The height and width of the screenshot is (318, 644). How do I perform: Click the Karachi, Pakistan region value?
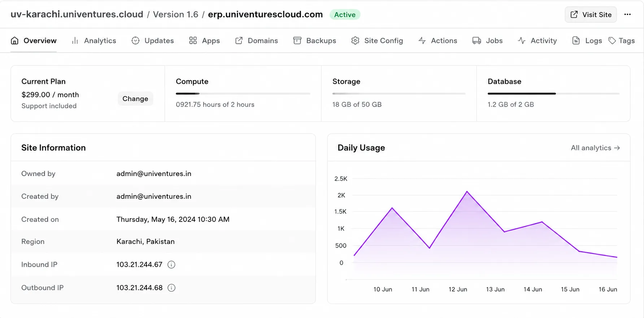click(x=145, y=242)
